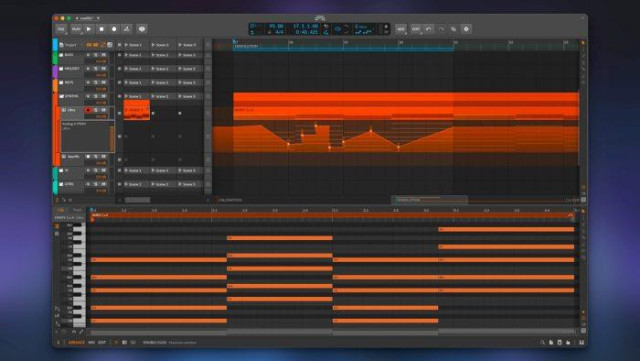Collapse the SYNTHS group track folder
This screenshot has height=361, width=640.
pyautogui.click(x=61, y=96)
